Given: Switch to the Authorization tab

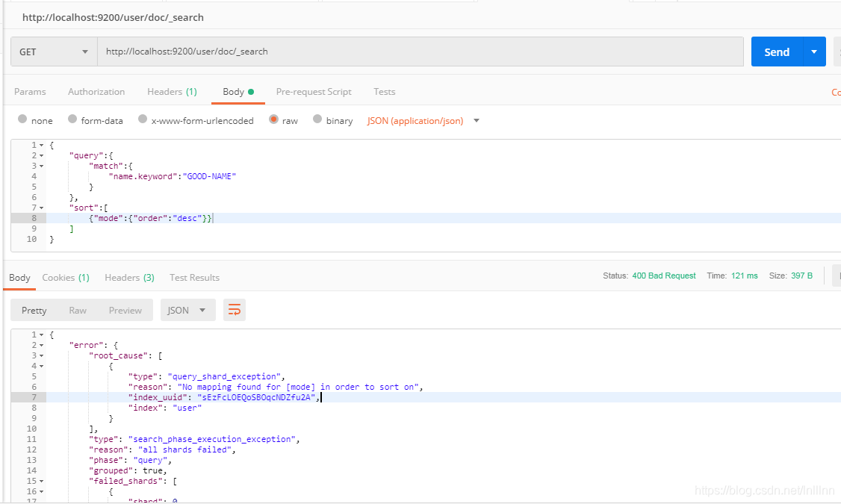Looking at the screenshot, I should point(96,92).
